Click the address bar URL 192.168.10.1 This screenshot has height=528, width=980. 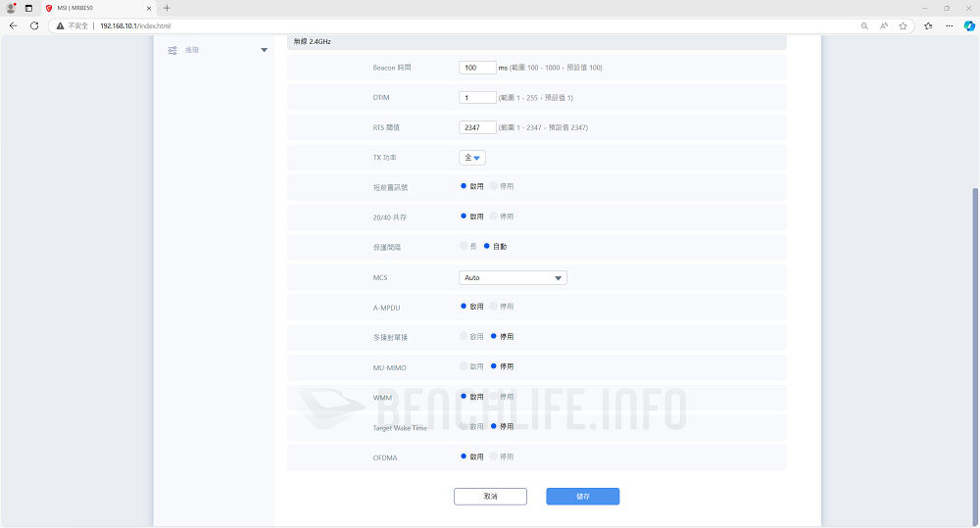135,25
